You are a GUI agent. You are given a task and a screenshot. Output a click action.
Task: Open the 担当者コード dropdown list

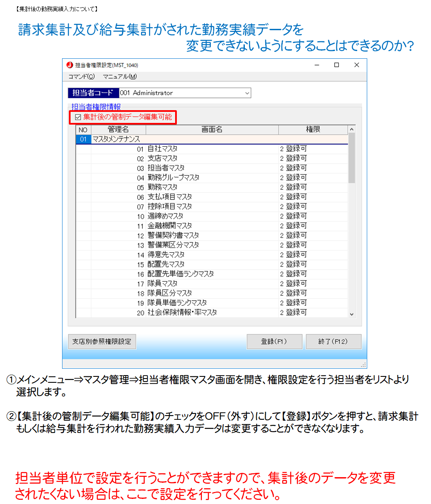pos(247,93)
